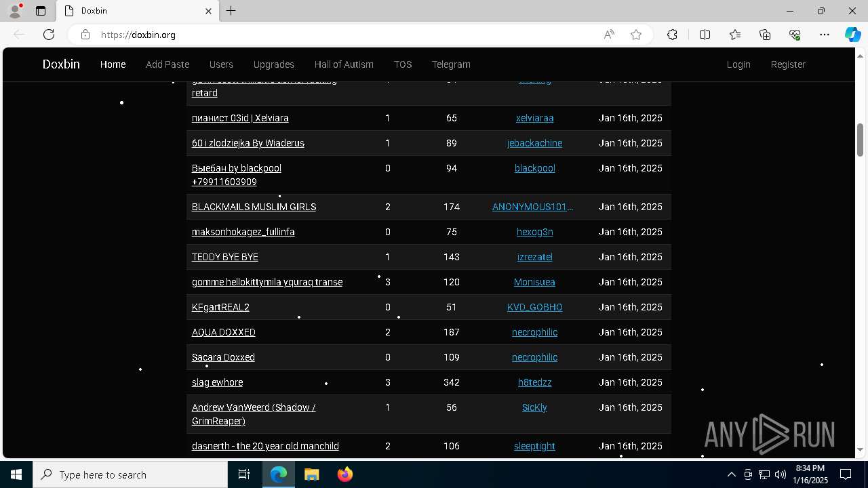Open the Windows Start menu
This screenshot has width=868, height=488.
[16, 474]
